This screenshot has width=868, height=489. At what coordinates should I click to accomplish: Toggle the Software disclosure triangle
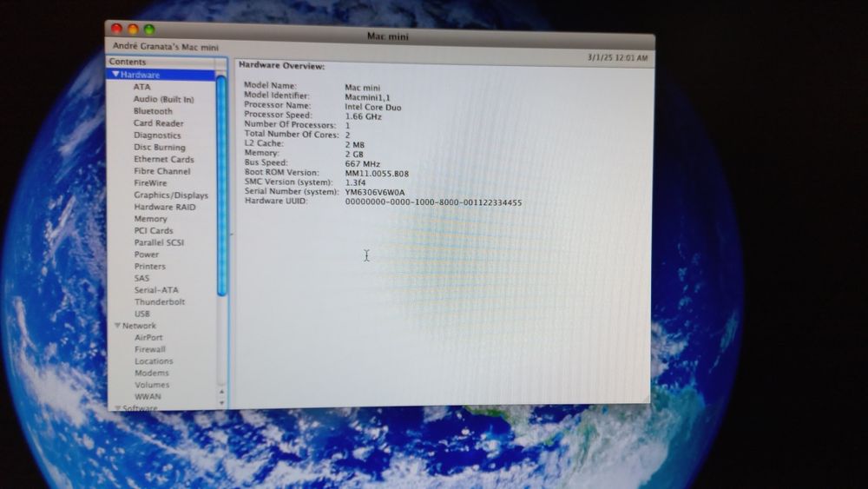117,408
